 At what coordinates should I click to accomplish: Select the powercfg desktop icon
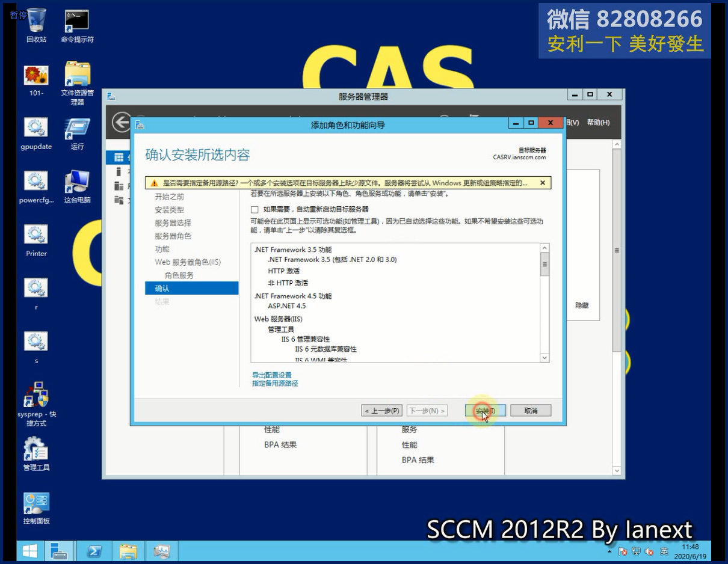coord(36,187)
